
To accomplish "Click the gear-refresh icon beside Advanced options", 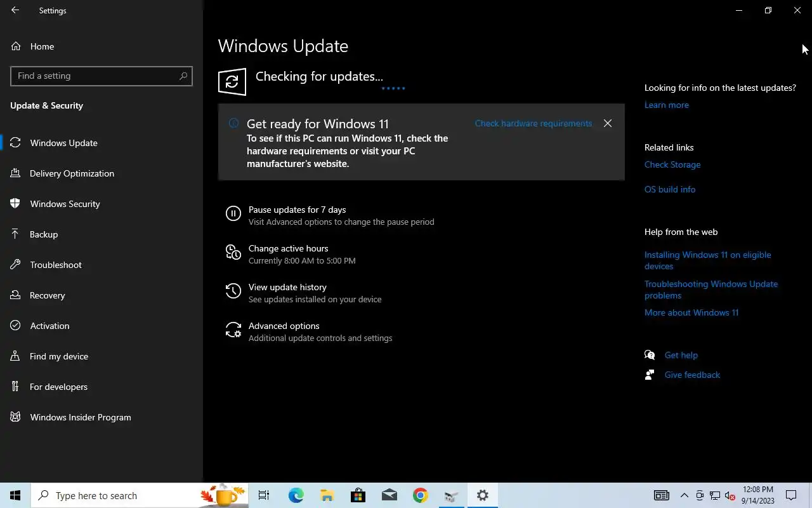I will pyautogui.click(x=233, y=330).
